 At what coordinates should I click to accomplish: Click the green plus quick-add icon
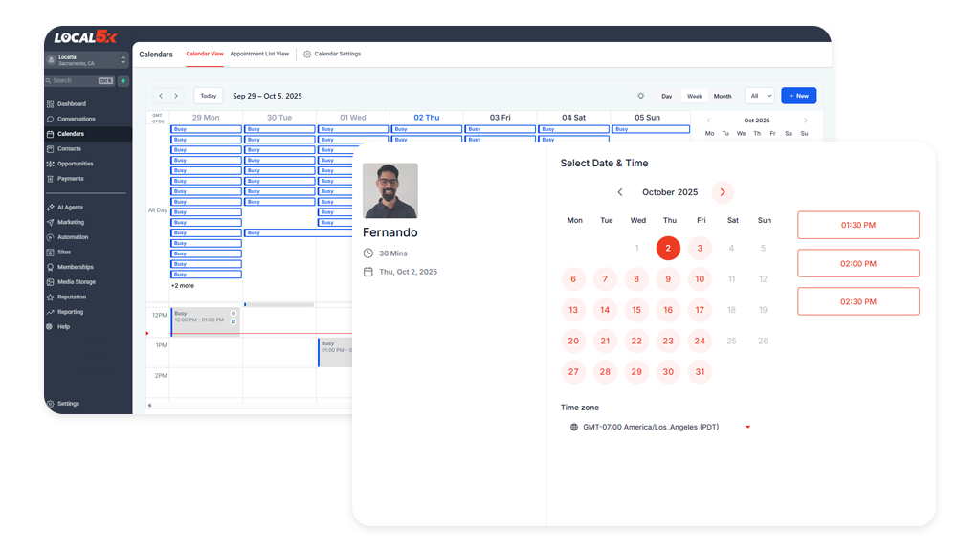(122, 81)
